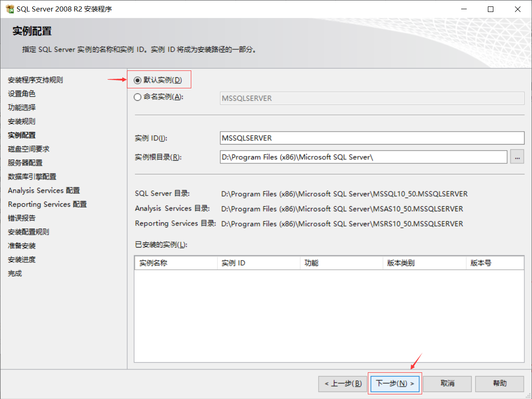Screen dimensions: 532x399
Task: Select Analysis Services 配置 step
Action: pyautogui.click(x=44, y=191)
